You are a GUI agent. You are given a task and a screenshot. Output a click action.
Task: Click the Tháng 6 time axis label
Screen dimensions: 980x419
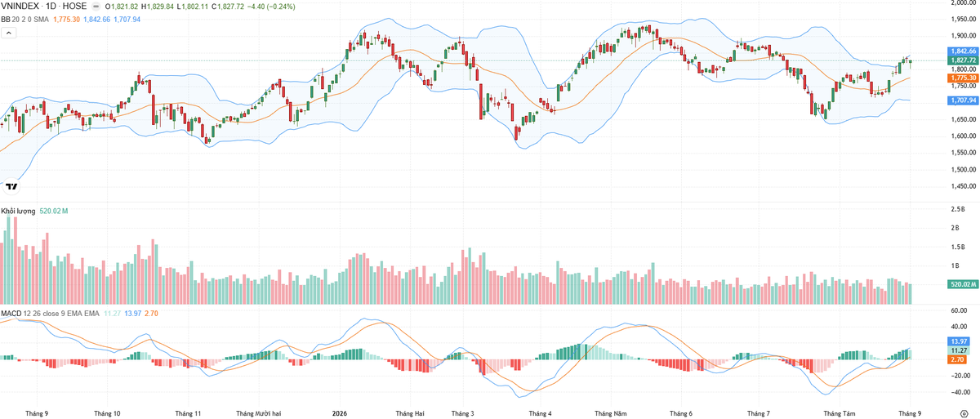coord(680,414)
